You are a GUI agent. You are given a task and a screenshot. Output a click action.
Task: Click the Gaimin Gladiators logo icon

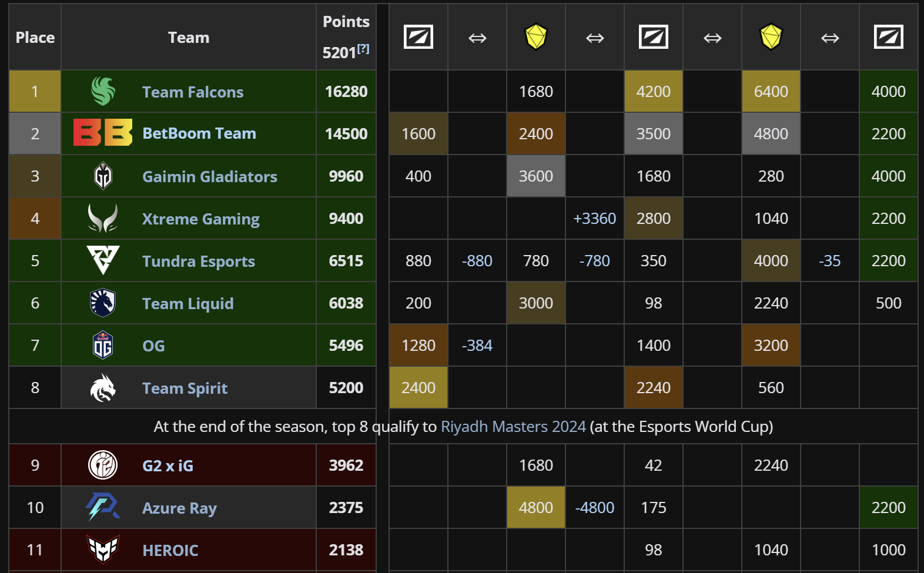(x=103, y=176)
